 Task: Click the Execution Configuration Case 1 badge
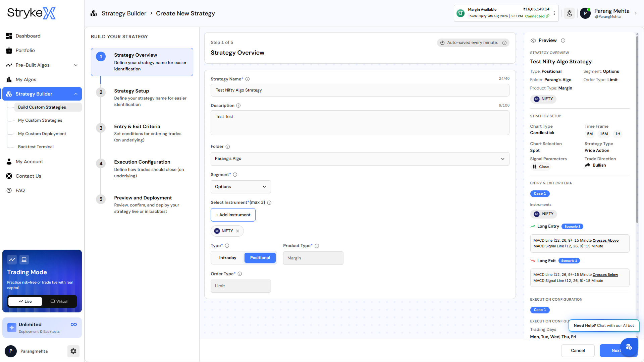[540, 310]
